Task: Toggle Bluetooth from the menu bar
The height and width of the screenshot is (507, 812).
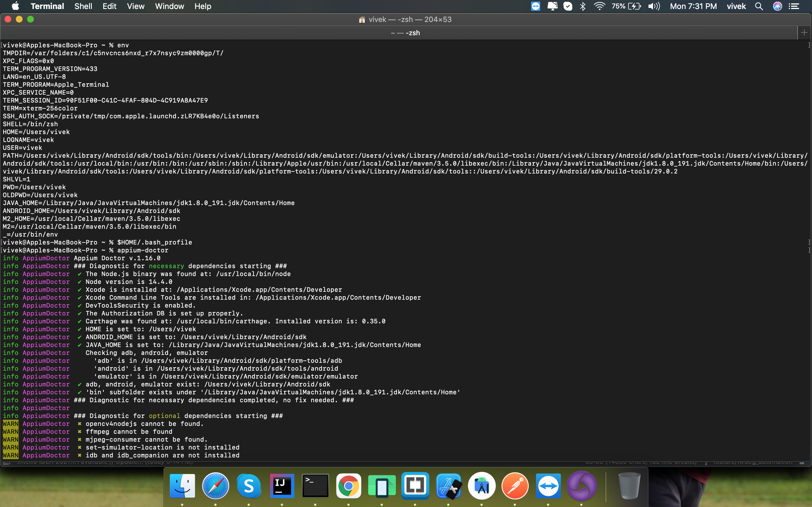Action: click(x=583, y=6)
